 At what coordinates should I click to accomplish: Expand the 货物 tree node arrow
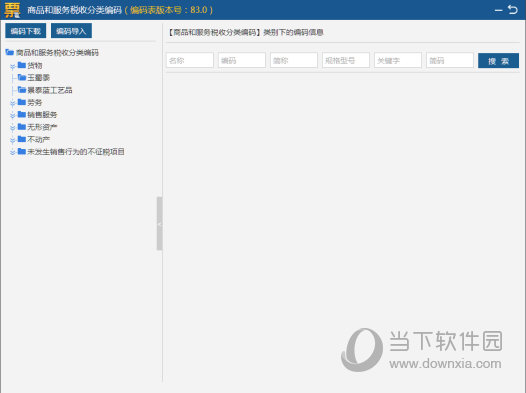coord(12,66)
